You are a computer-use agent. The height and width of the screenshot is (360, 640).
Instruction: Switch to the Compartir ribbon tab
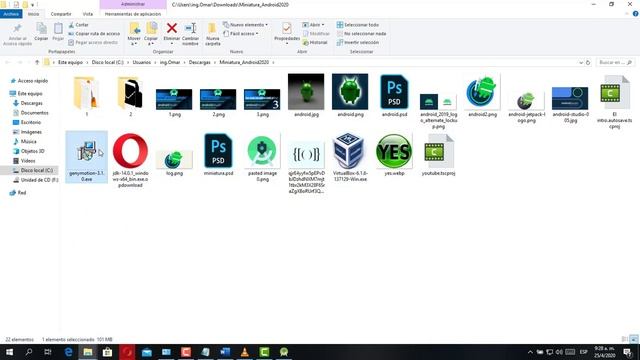pos(61,14)
